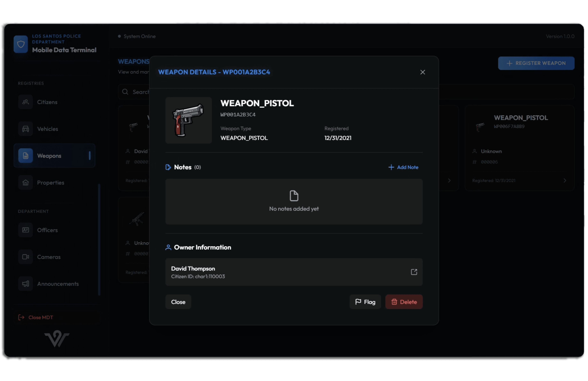The width and height of the screenshot is (588, 381).
Task: Click the police shield logo icon
Action: [21, 44]
